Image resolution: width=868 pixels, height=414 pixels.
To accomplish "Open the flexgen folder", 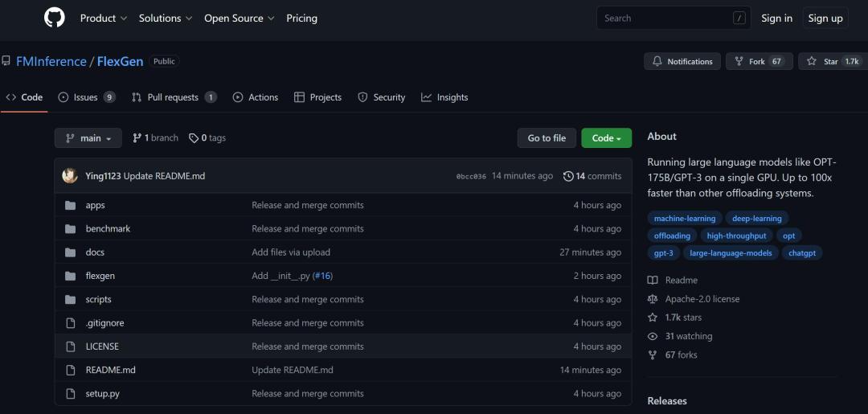I will pyautogui.click(x=100, y=276).
